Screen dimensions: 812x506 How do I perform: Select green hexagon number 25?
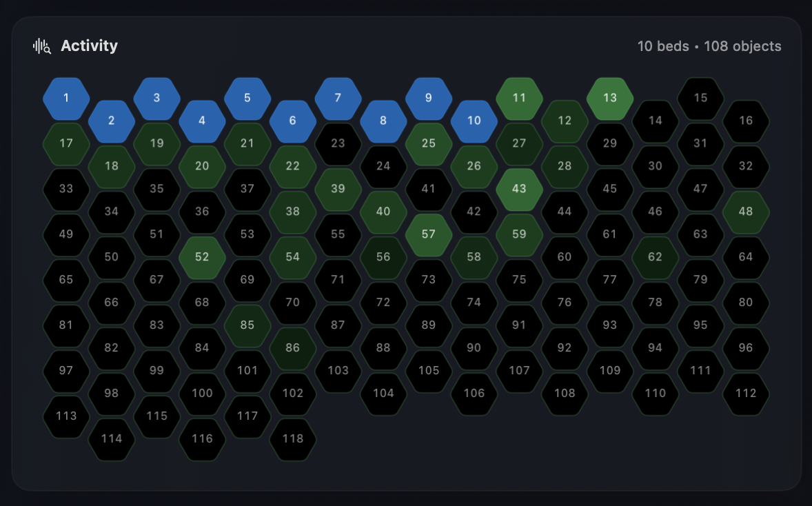429,143
